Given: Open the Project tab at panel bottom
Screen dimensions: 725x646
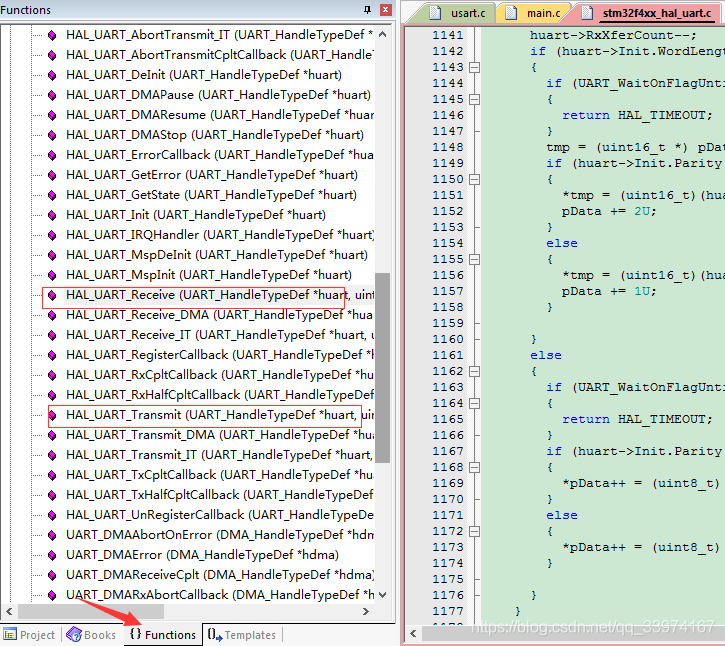Looking at the screenshot, I should (30, 634).
